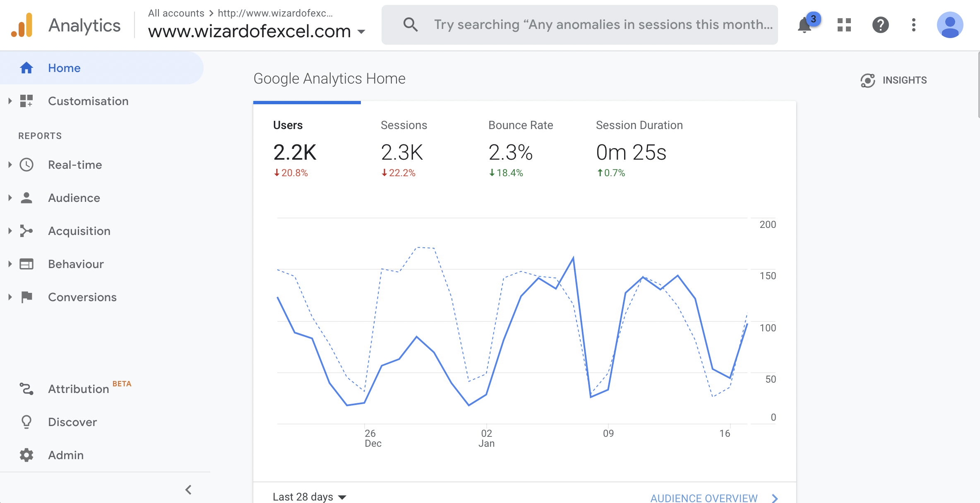Click the 02 Jan axis label
Image resolution: width=980 pixels, height=503 pixels.
487,438
